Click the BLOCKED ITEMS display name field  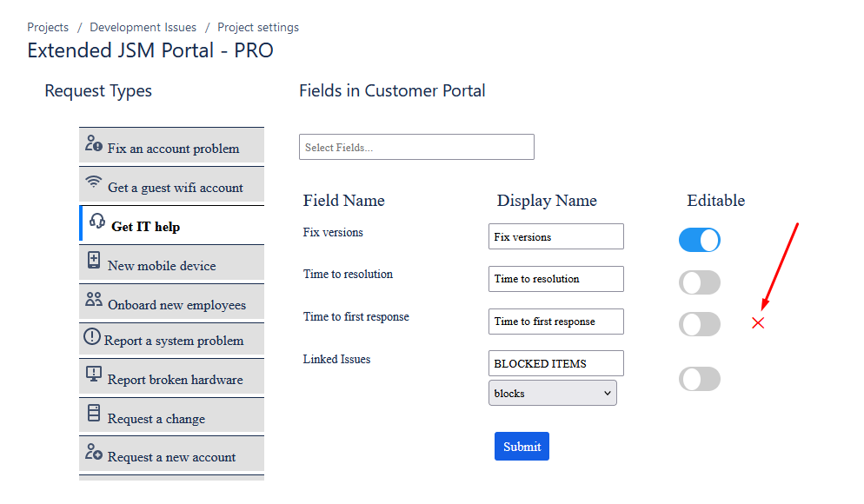tap(555, 363)
